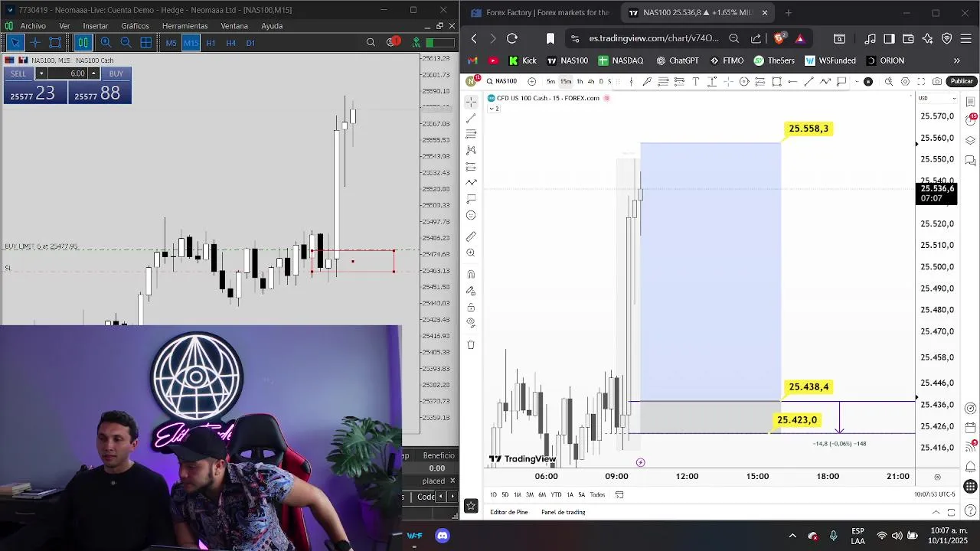Open the NASDAQ bookmark

pyautogui.click(x=621, y=60)
